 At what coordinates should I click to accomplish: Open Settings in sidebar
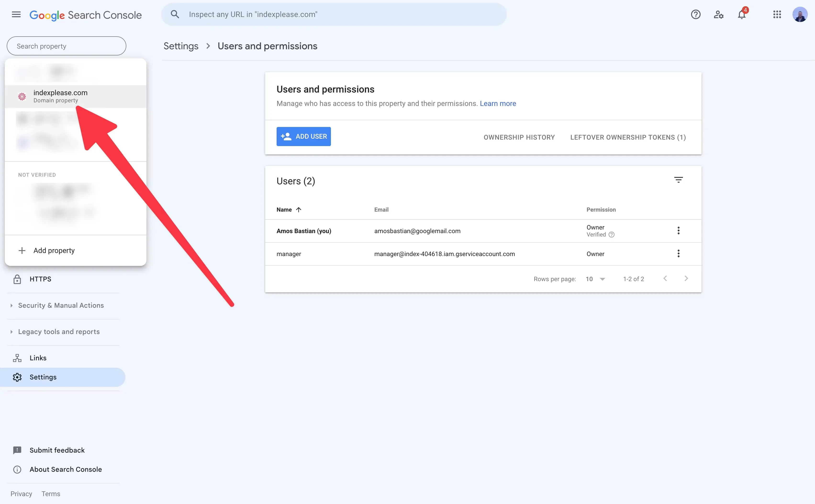[x=62, y=377]
